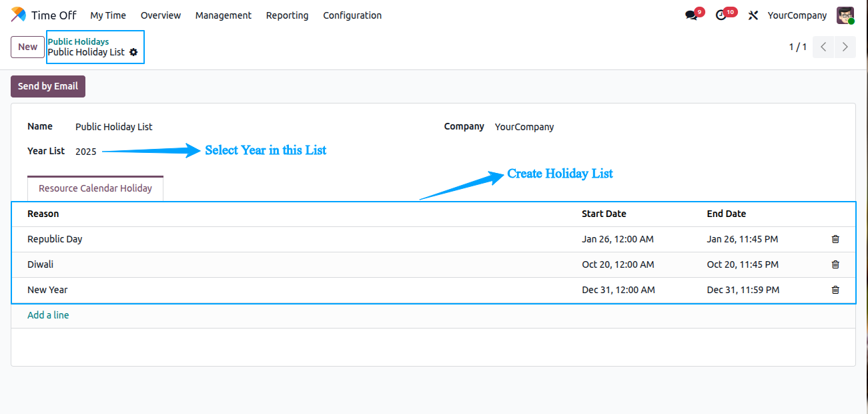The width and height of the screenshot is (868, 414).
Task: Open the user avatar menu
Action: pos(845,15)
